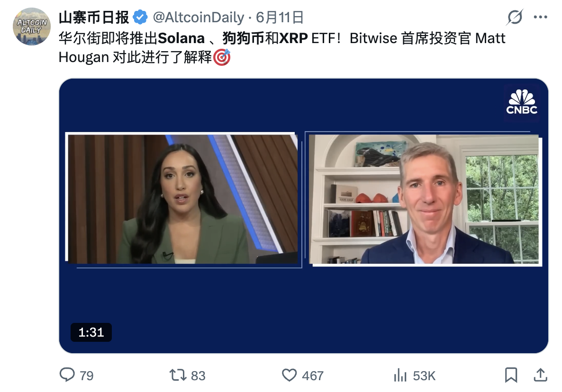This screenshot has height=392, width=562.
Task: Open the 山寨币日报 display name link
Action: coord(94,17)
